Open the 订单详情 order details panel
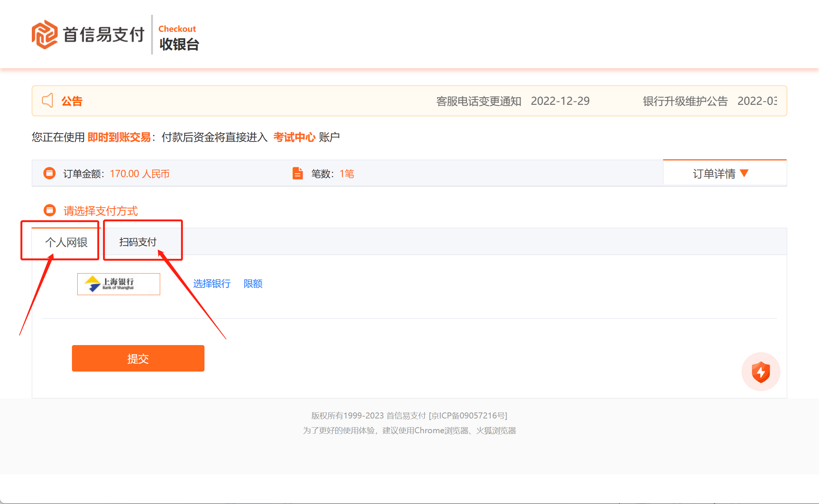 pyautogui.click(x=714, y=174)
